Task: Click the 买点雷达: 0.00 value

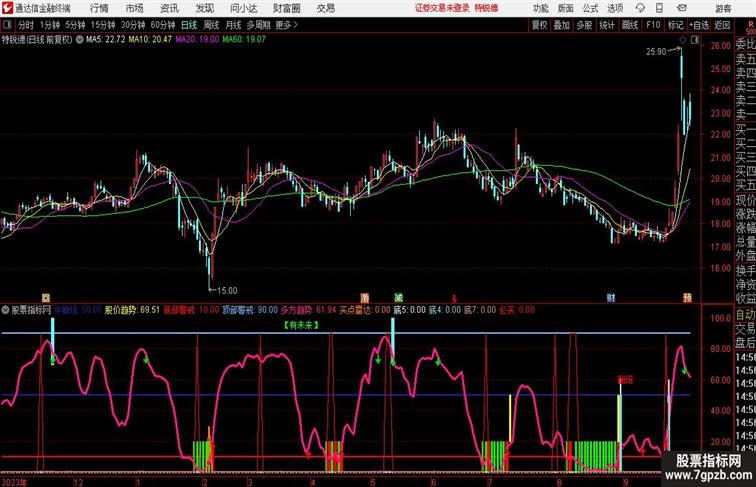Action: coord(364,310)
